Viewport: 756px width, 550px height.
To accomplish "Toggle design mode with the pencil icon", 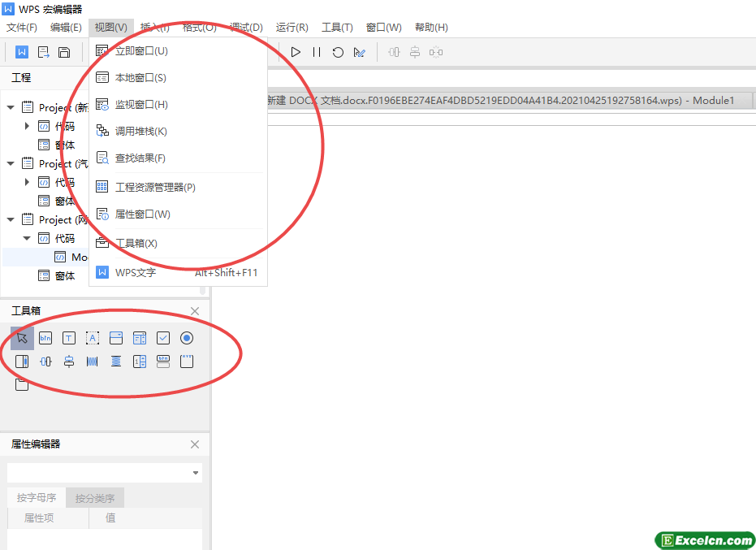I will pos(359,52).
